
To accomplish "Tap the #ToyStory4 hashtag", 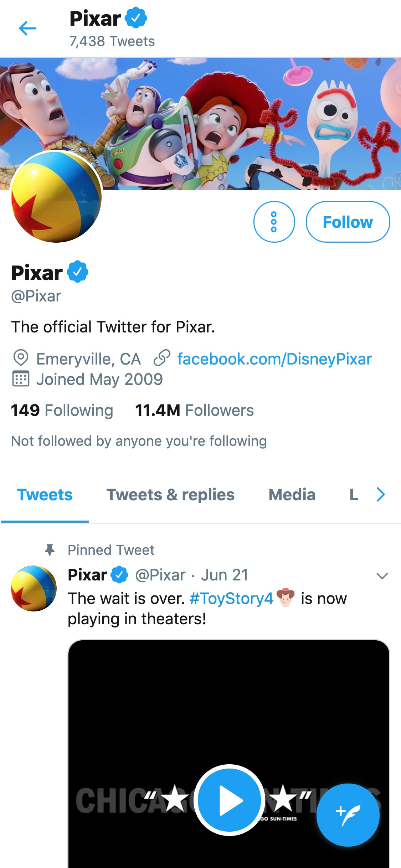I will click(x=231, y=599).
